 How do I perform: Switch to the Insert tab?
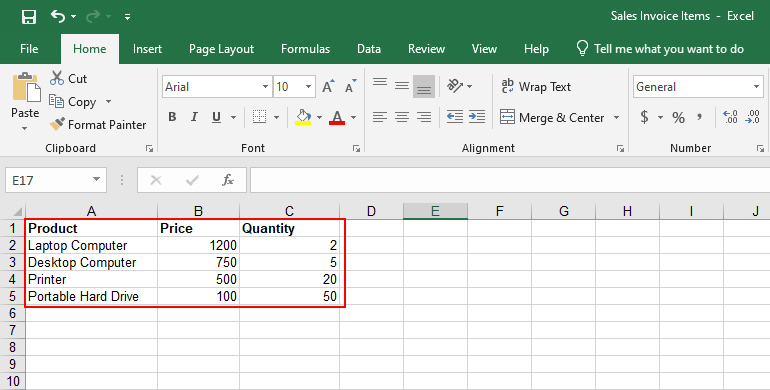point(147,49)
